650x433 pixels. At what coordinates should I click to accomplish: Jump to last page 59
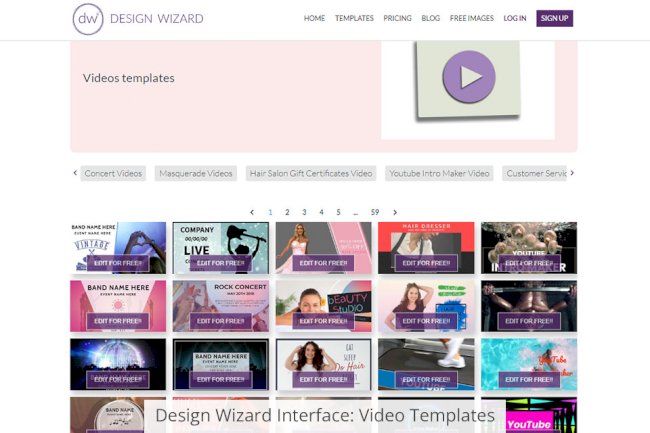(375, 212)
